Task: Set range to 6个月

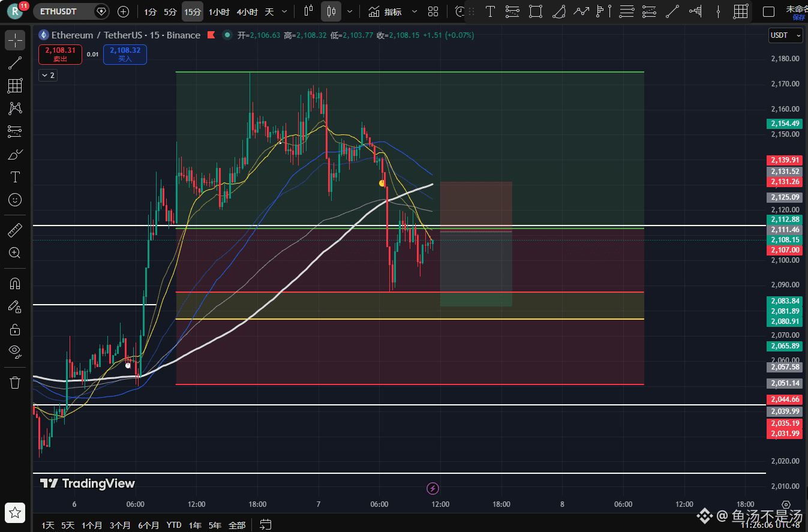Action: coord(148,525)
